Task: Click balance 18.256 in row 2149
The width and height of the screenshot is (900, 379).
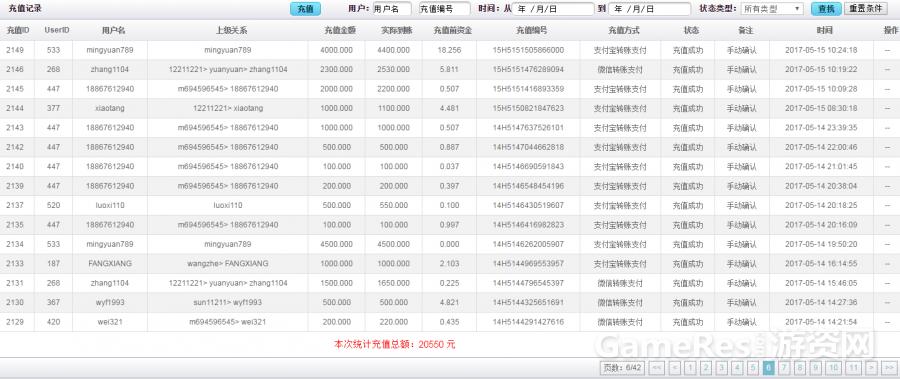Action: 449,50
